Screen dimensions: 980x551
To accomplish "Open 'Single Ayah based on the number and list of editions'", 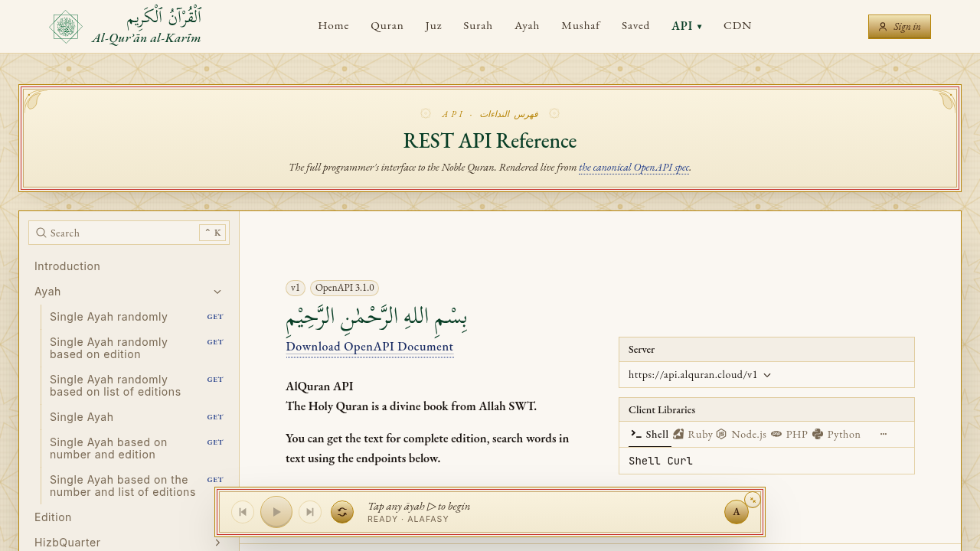I will (129, 486).
